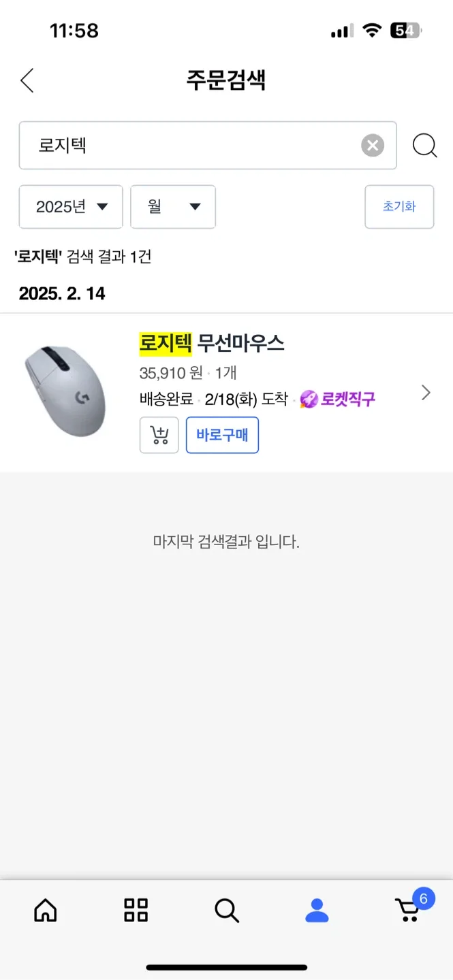453x980 pixels.
Task: Tap the 2025. 2. 14 order date
Action: point(62,293)
